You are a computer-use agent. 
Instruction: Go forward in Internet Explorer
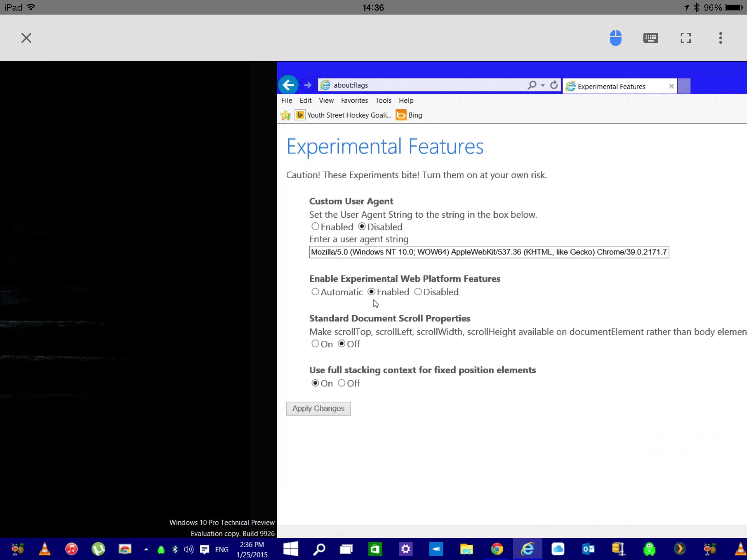308,85
